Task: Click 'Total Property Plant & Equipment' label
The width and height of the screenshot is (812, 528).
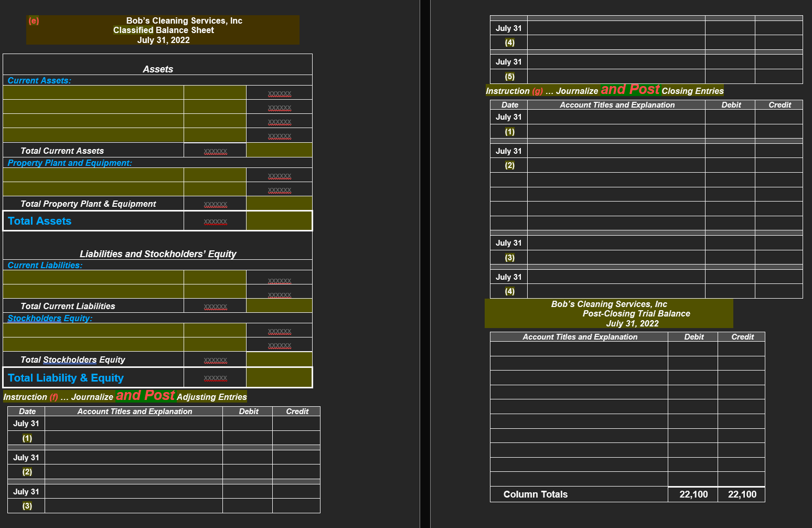Action: [88, 204]
